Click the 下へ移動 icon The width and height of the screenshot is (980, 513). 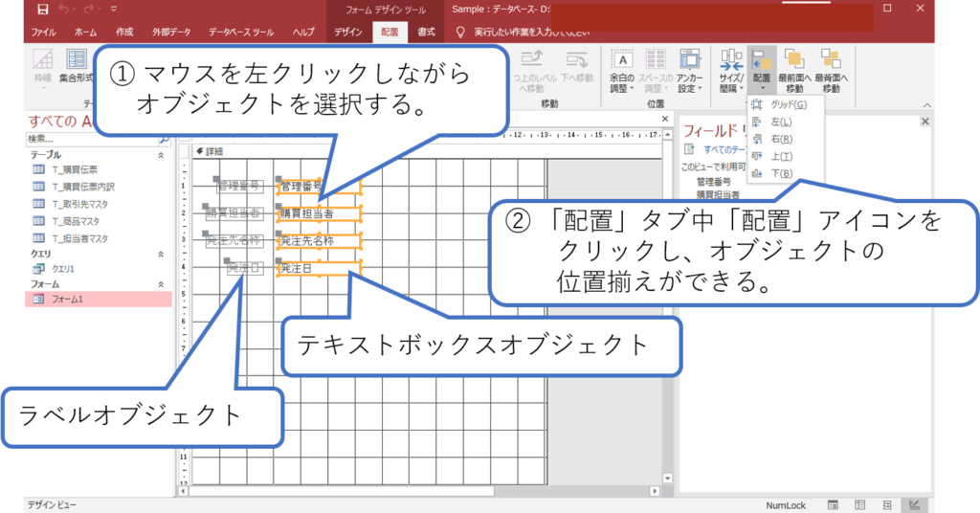(577, 67)
